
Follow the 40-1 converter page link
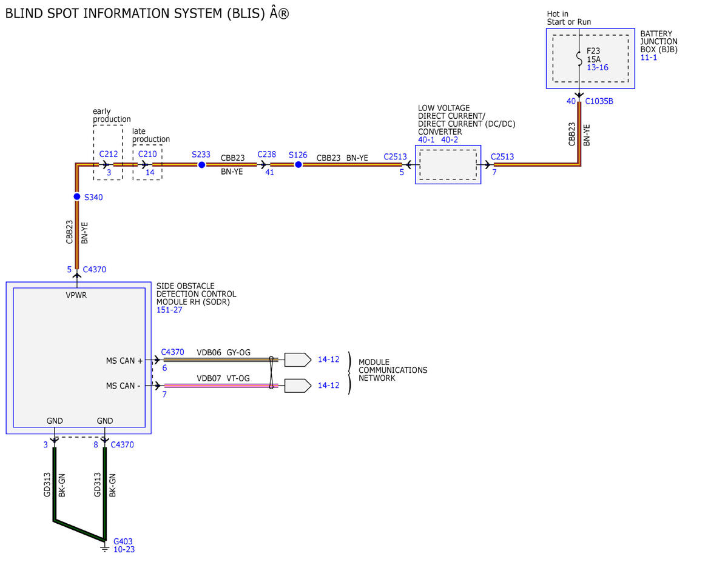(x=427, y=140)
